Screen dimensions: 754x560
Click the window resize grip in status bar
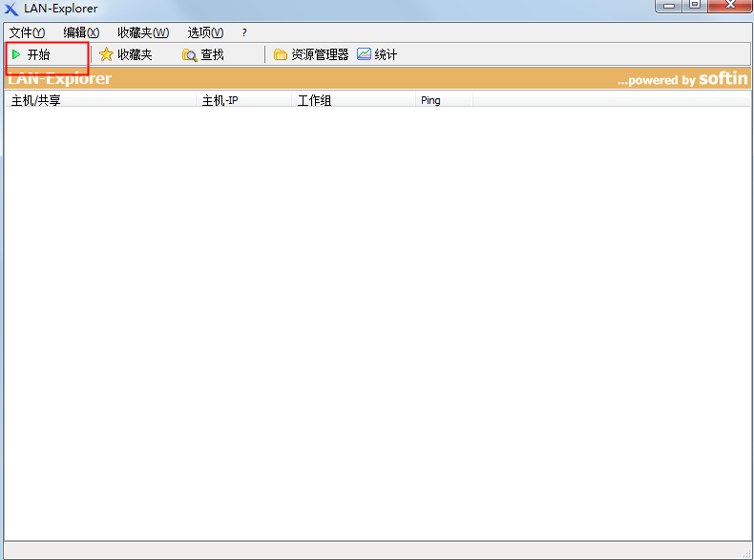tap(745, 553)
